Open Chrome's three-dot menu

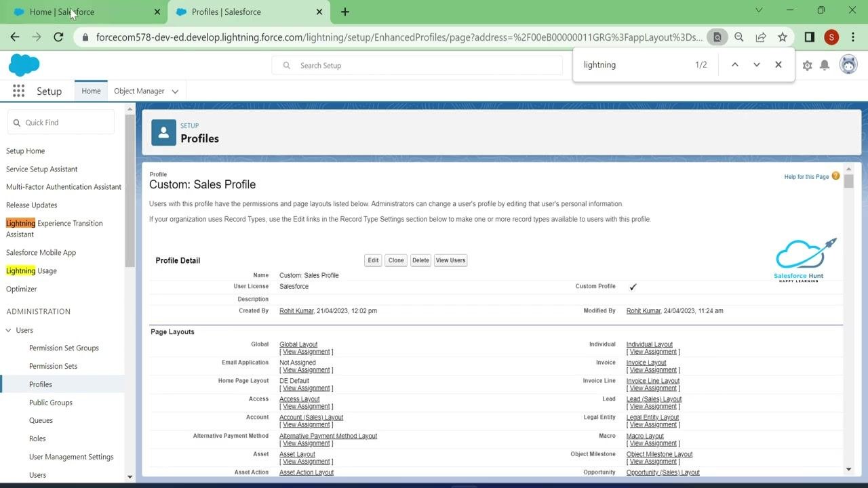[x=853, y=37]
